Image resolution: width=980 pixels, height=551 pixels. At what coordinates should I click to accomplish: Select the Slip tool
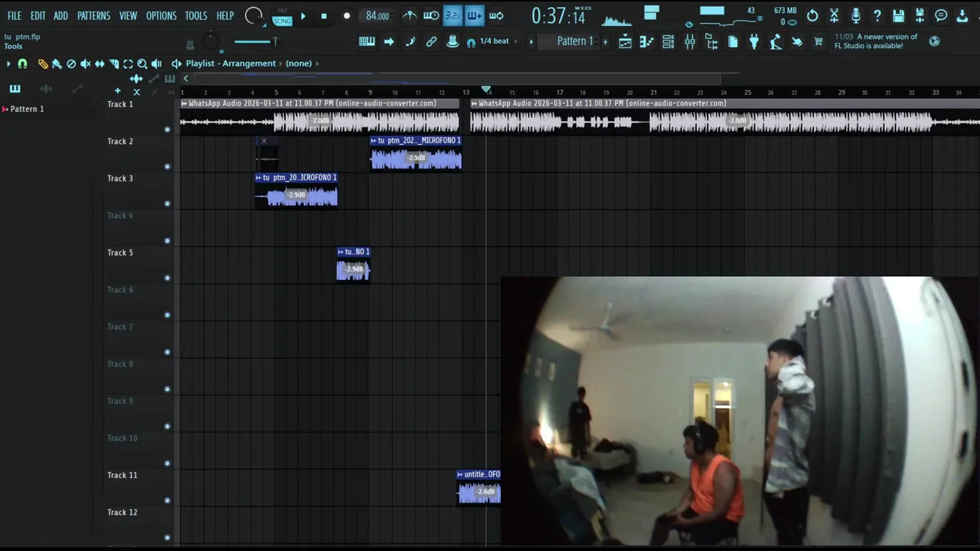click(100, 64)
